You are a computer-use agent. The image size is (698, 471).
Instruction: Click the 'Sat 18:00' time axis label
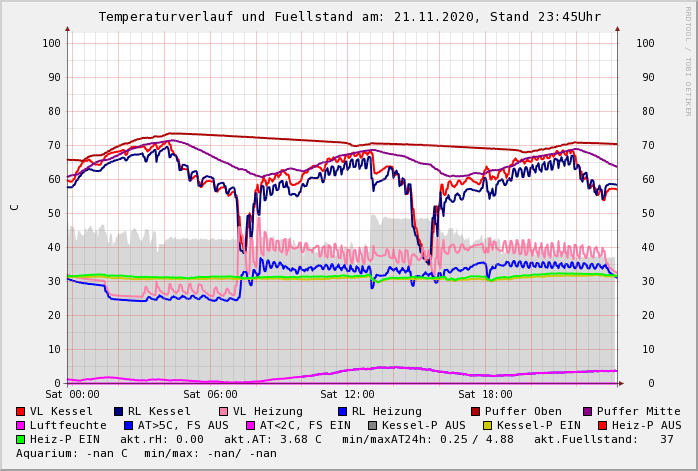(485, 394)
